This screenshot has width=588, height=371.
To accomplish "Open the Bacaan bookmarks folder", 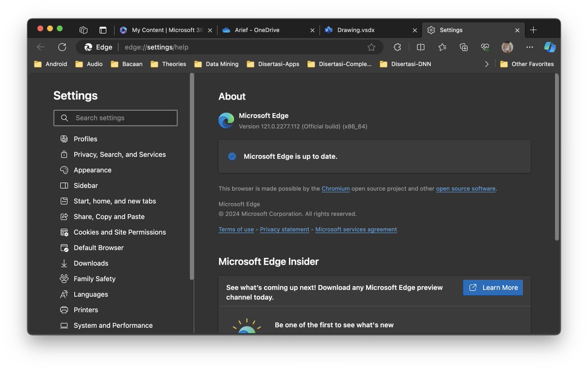I will [126, 64].
